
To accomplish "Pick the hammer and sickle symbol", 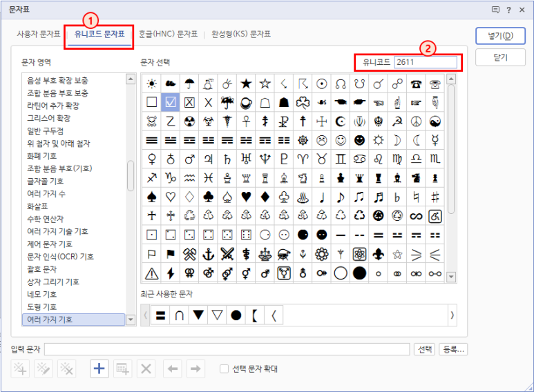I will (x=397, y=121).
